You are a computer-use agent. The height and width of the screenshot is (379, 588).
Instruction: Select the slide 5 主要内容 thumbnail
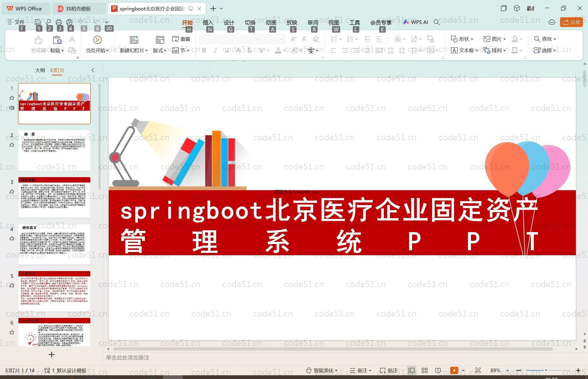(54, 291)
